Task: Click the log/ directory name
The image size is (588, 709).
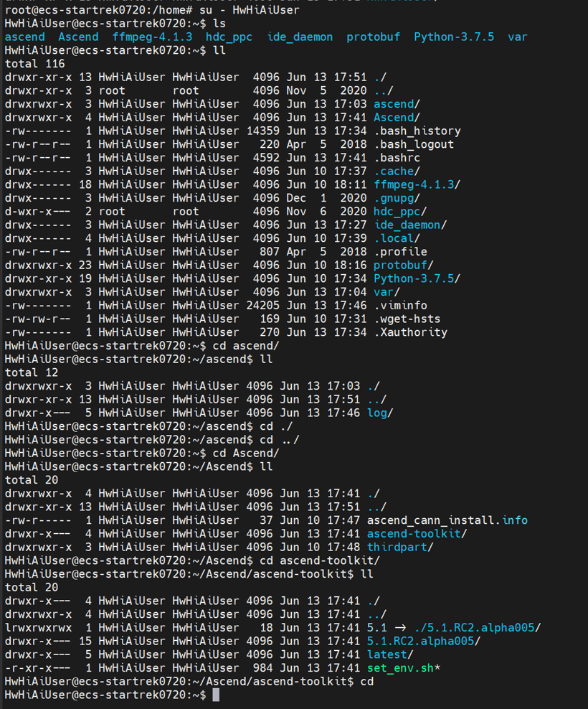Action: pyautogui.click(x=379, y=413)
